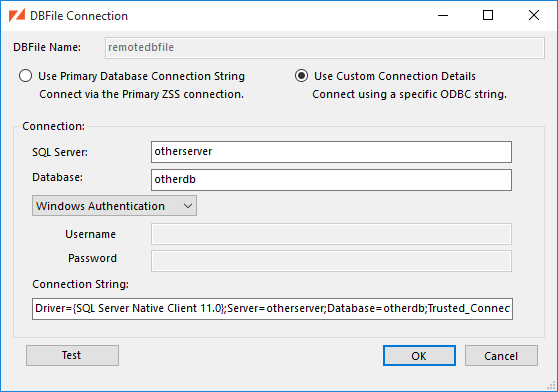Image resolution: width=558 pixels, height=392 pixels.
Task: Click inside the Connection String box
Action: [x=272, y=309]
